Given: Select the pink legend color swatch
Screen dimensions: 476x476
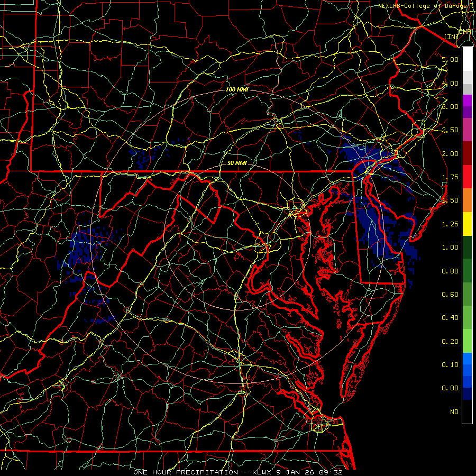Looking at the screenshot, I should (x=467, y=130).
